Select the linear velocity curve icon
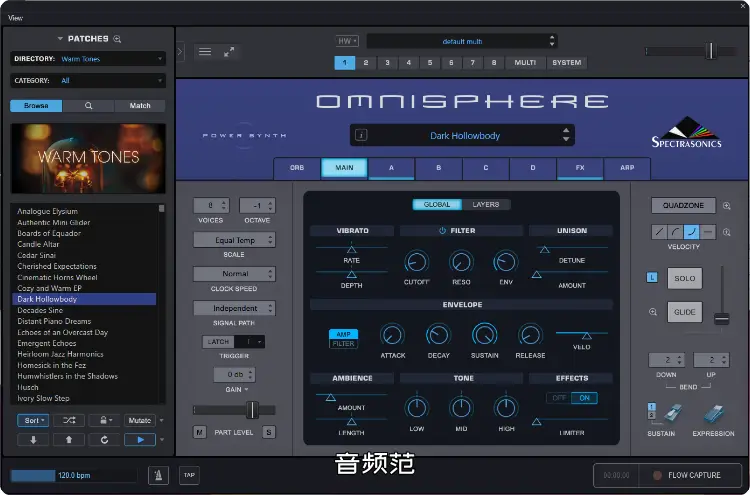The height and width of the screenshot is (495, 750). click(x=659, y=232)
